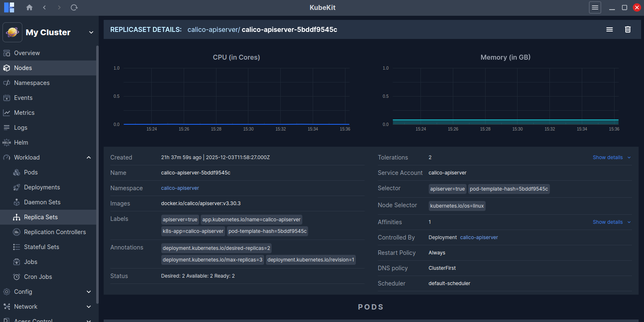Collapse the Workload section

tap(89, 157)
